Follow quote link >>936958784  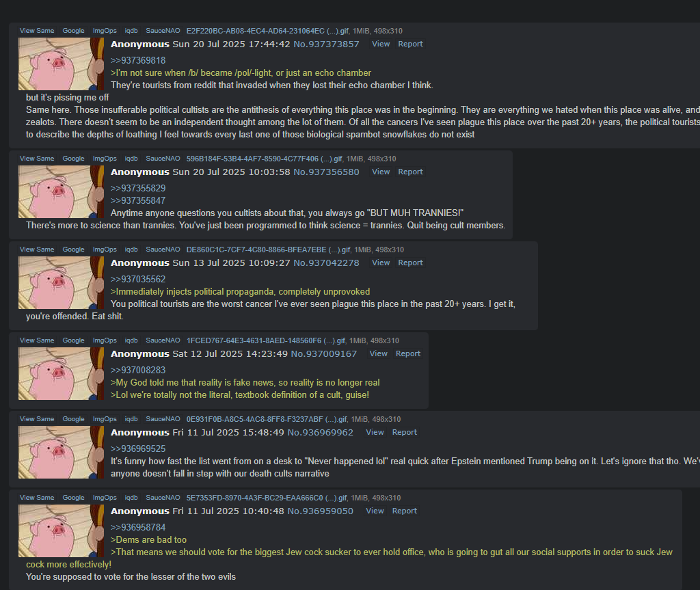(138, 528)
